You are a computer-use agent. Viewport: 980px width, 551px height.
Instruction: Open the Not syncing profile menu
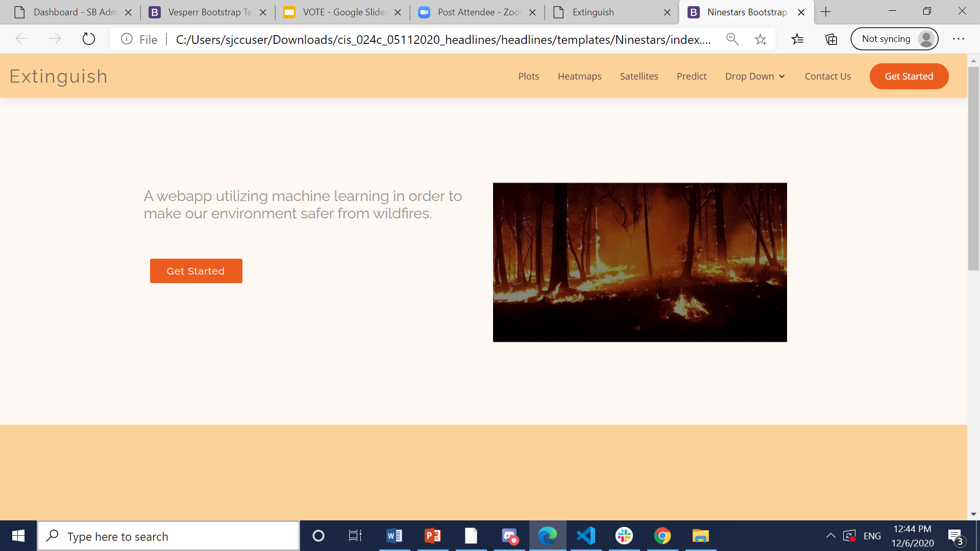[894, 39]
